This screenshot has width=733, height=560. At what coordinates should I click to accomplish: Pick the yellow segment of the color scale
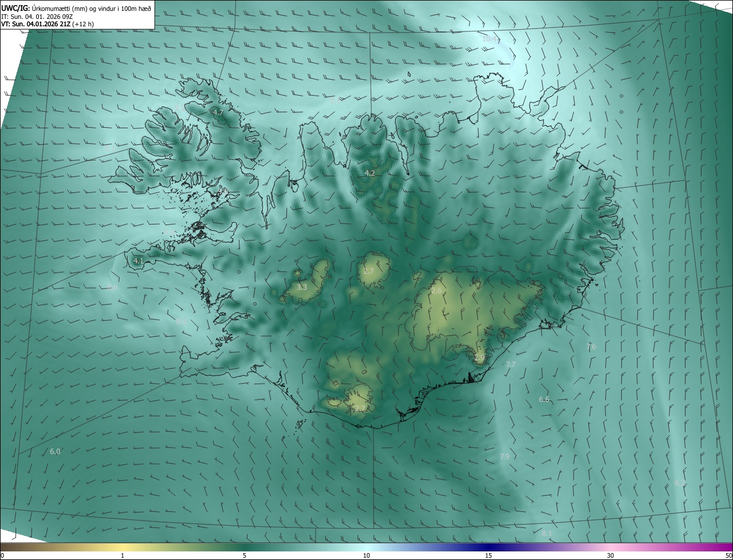[x=123, y=547]
